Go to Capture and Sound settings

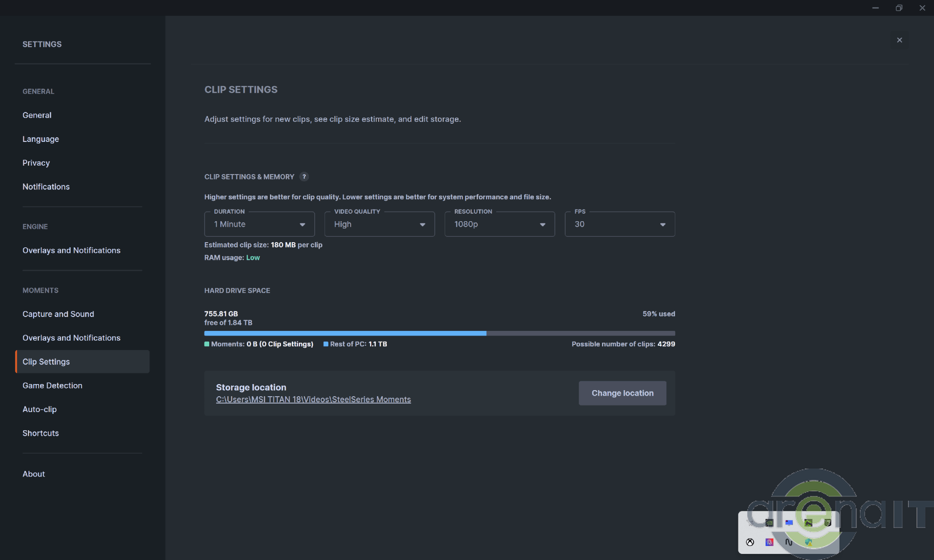pos(58,314)
